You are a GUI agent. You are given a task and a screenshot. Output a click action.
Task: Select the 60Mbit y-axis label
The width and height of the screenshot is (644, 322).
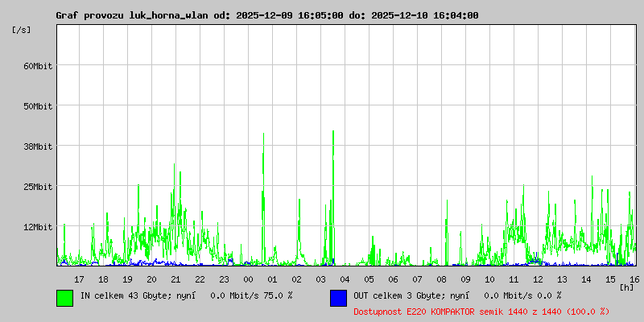(38, 66)
